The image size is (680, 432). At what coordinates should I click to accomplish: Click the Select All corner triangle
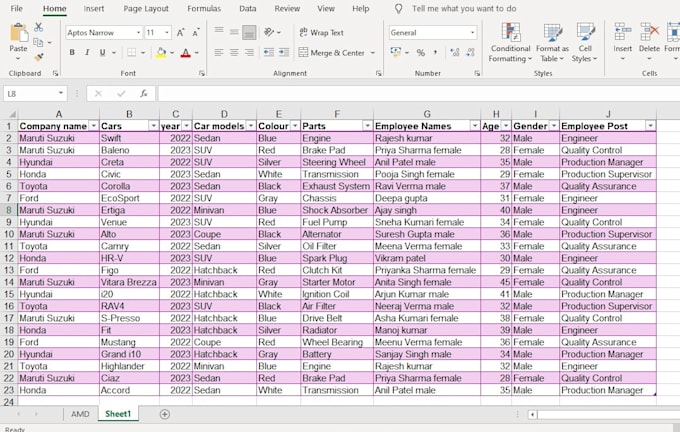tap(12, 114)
